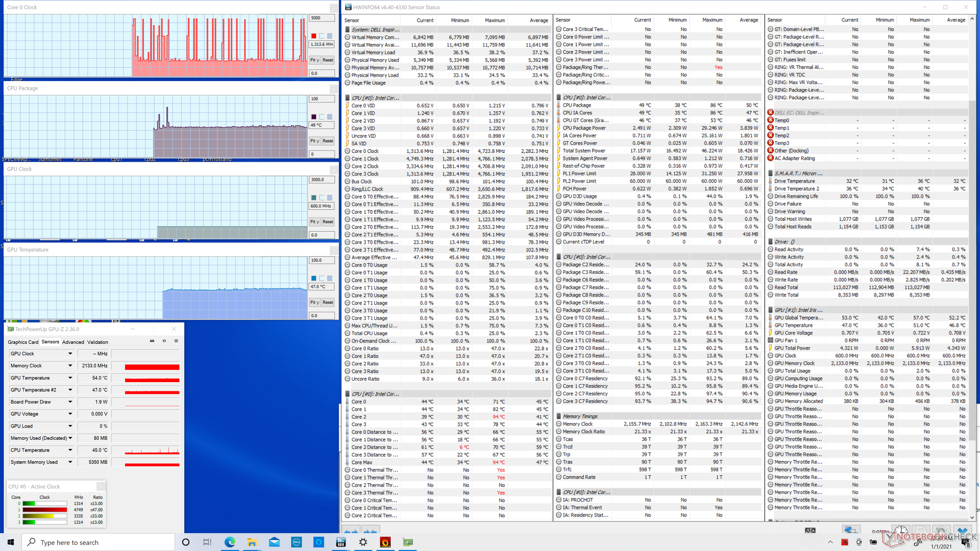This screenshot has height=551, width=980.
Task: Select Command Rate row
Action: tap(658, 477)
